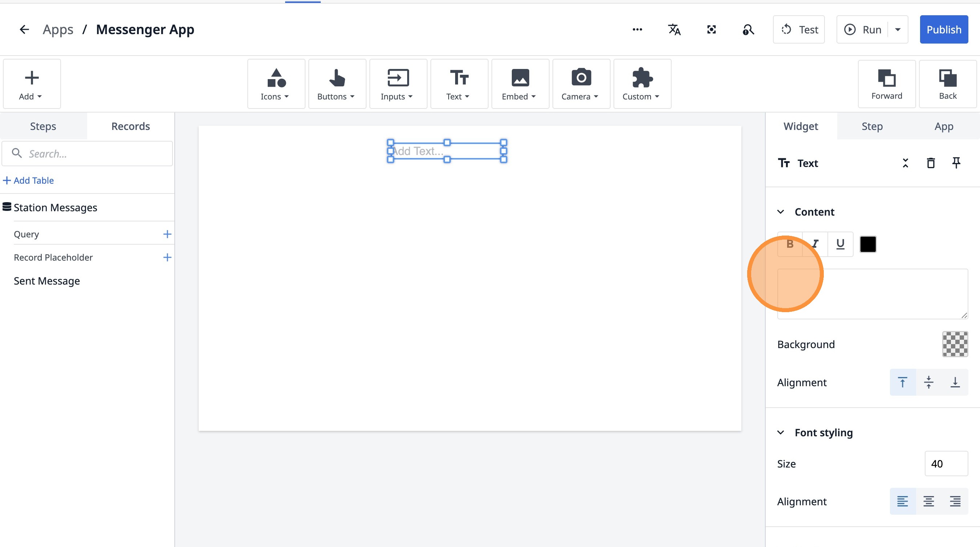Click the translate language icon

(x=674, y=30)
